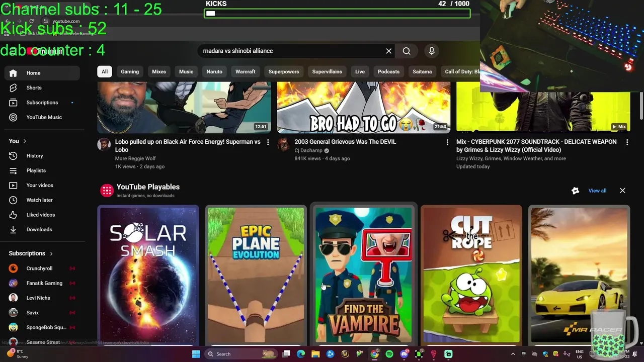The height and width of the screenshot is (362, 644).
Task: Select the Naruto filter chip
Action: point(214,71)
